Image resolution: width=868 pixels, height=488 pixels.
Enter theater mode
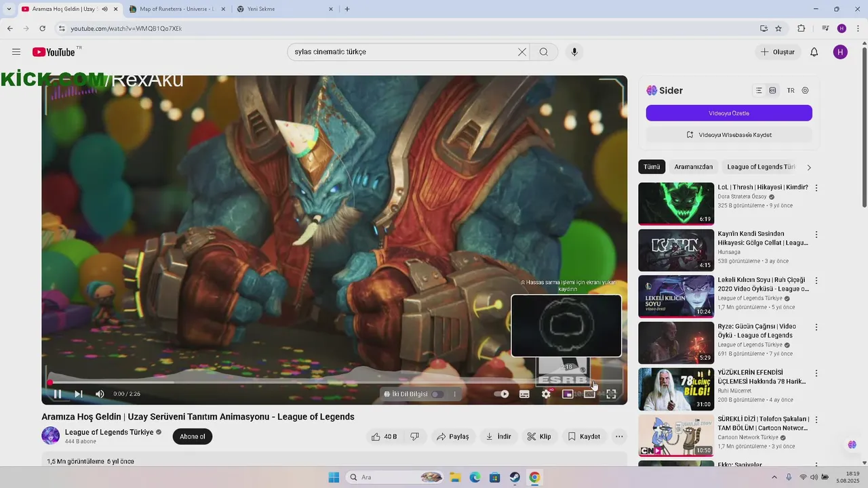coord(589,394)
